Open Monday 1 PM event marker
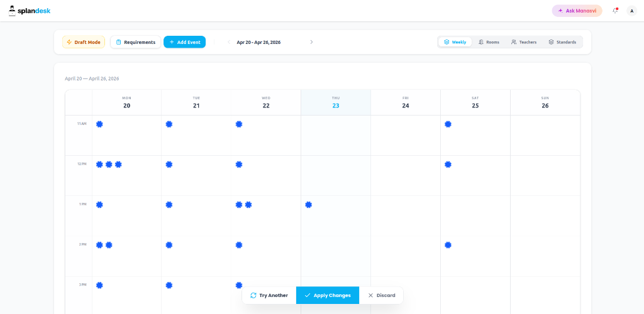The image size is (644, 314). [x=99, y=205]
